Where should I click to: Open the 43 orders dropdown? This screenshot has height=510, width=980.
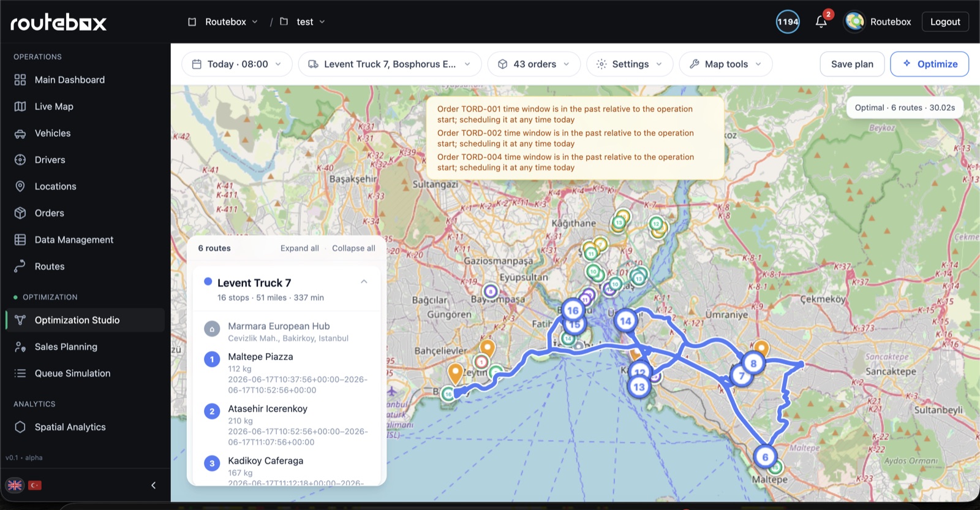pyautogui.click(x=534, y=64)
